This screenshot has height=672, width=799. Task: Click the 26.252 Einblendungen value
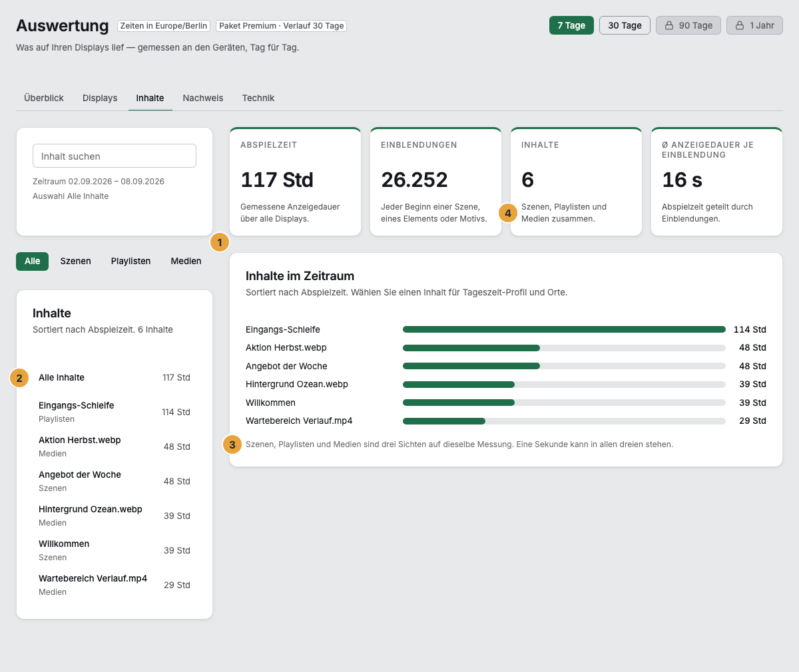414,180
